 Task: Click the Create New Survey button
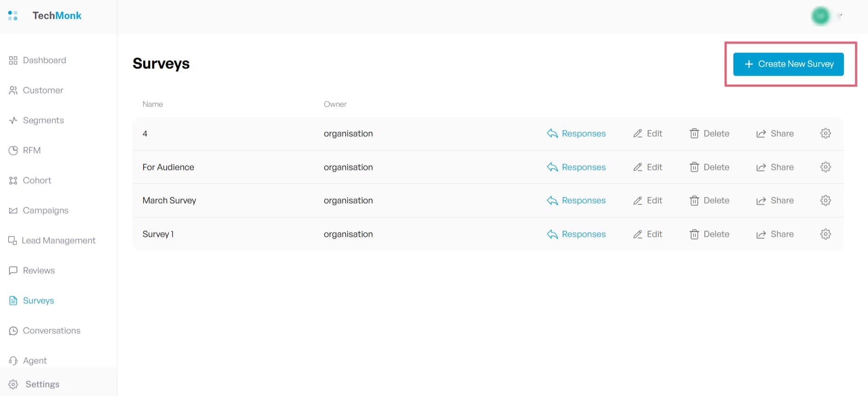pyautogui.click(x=788, y=64)
